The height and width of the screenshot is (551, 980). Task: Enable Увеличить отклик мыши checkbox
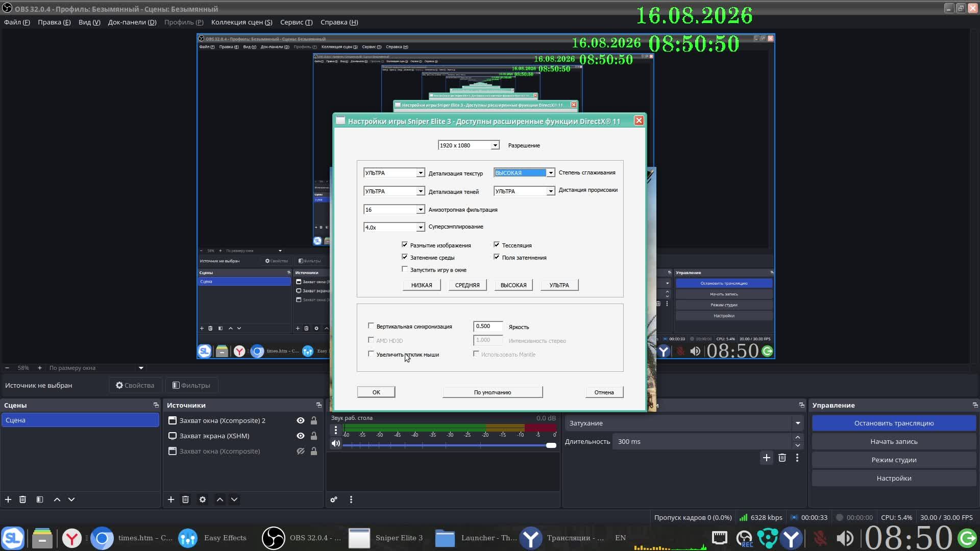pyautogui.click(x=371, y=354)
